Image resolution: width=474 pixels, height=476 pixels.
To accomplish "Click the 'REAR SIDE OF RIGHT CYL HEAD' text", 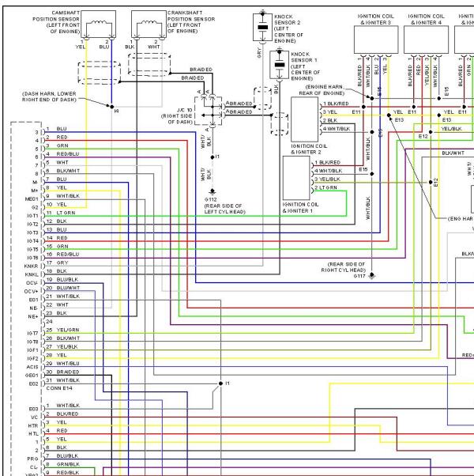I will [x=344, y=267].
